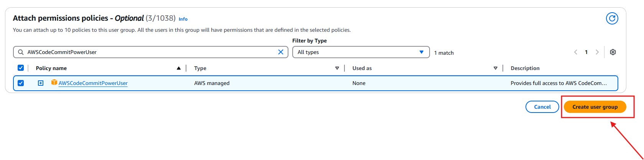
Task: Click the Description column header
Action: click(x=525, y=68)
